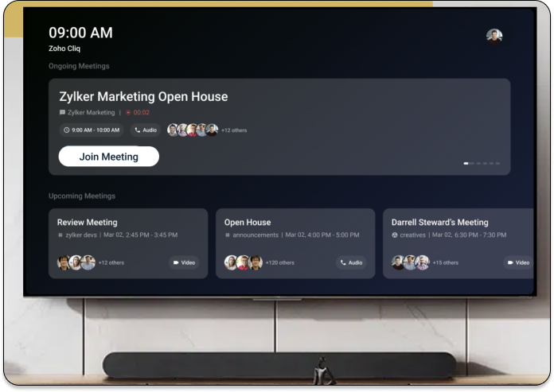This screenshot has height=392, width=554.
Task: Click the Audio badge on Open House card
Action: coord(351,262)
